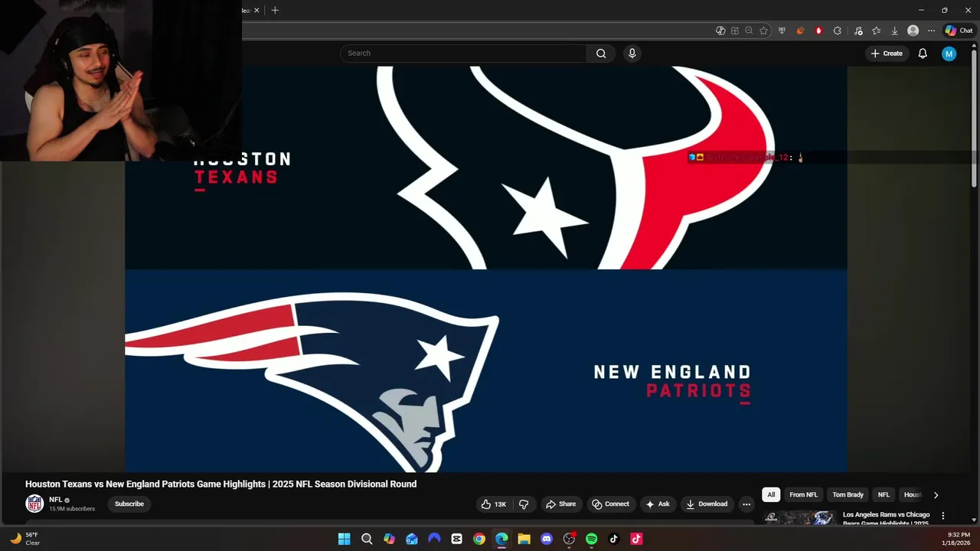The height and width of the screenshot is (551, 980).
Task: Click the YouTube Create button
Action: coord(887,54)
